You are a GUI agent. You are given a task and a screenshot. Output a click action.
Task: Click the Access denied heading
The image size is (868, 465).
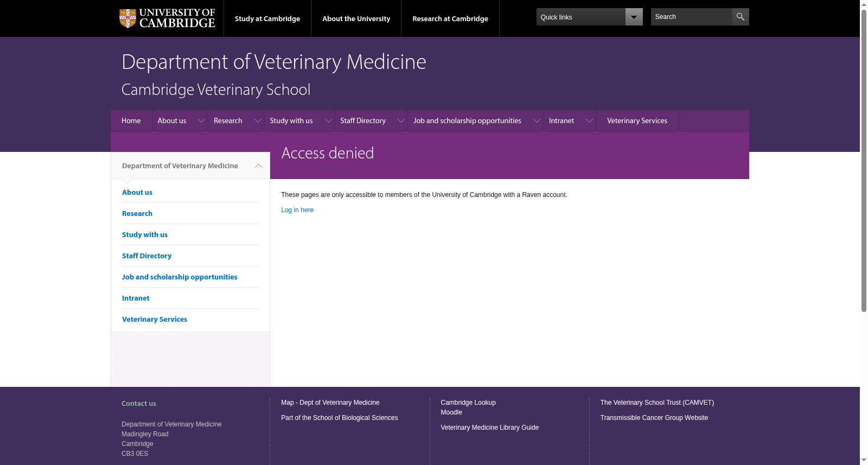[328, 153]
